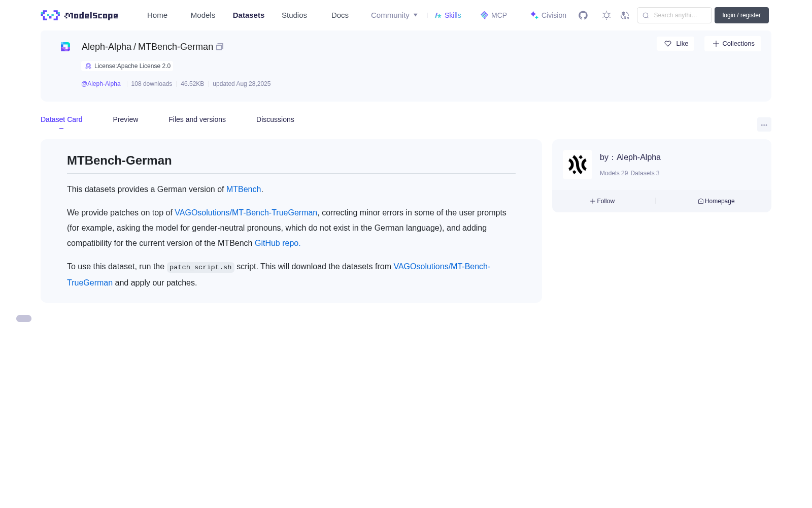The width and height of the screenshot is (812, 508).
Task: Click the small gray pill handle at left
Action: pos(24,319)
